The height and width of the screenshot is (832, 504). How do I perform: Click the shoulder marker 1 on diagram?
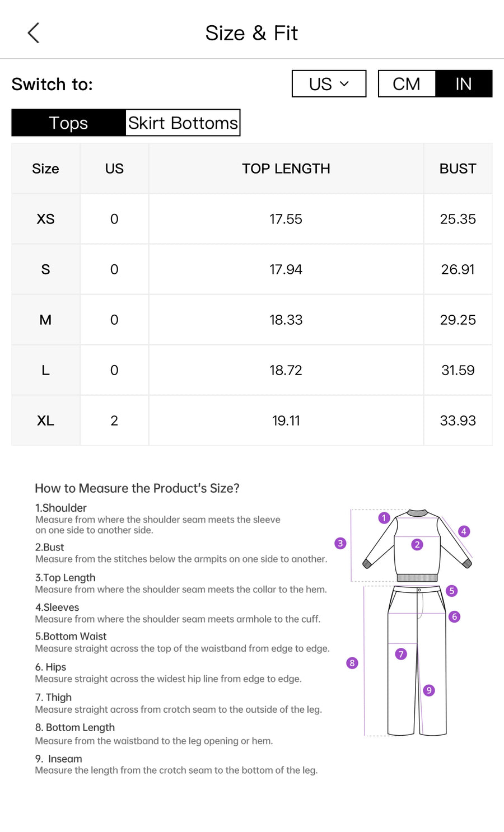pyautogui.click(x=384, y=518)
